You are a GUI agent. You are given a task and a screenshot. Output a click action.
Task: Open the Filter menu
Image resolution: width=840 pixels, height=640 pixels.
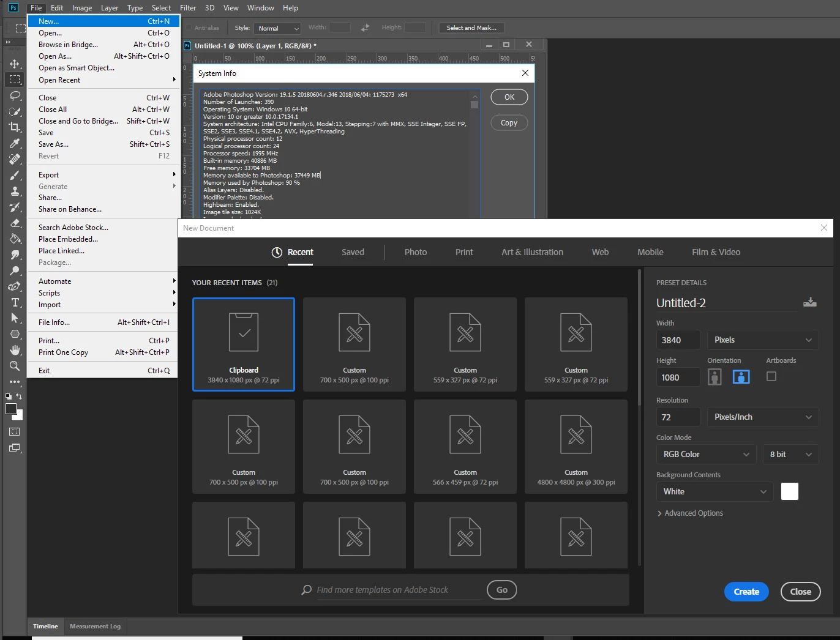[x=188, y=8]
